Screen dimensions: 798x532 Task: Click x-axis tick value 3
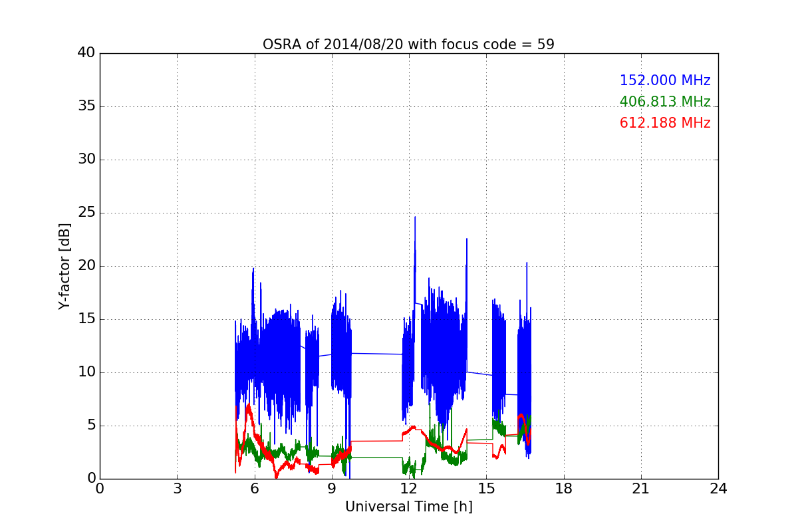pos(177,489)
